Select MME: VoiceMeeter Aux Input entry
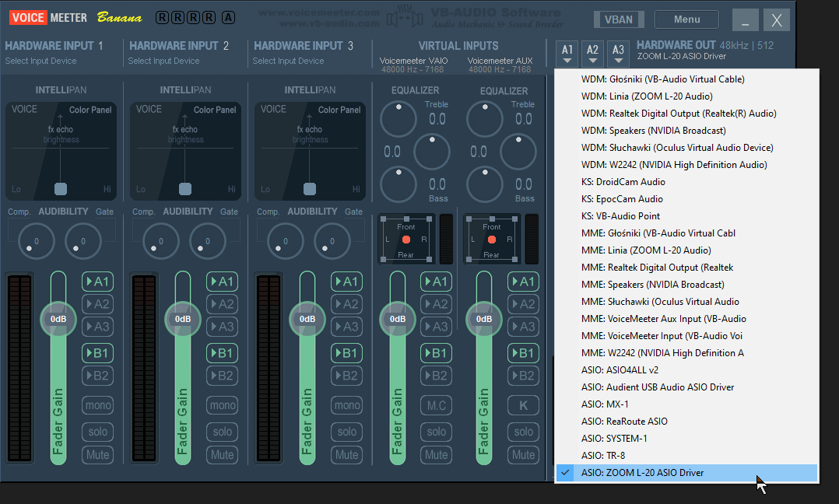This screenshot has height=504, width=839. coord(686,319)
